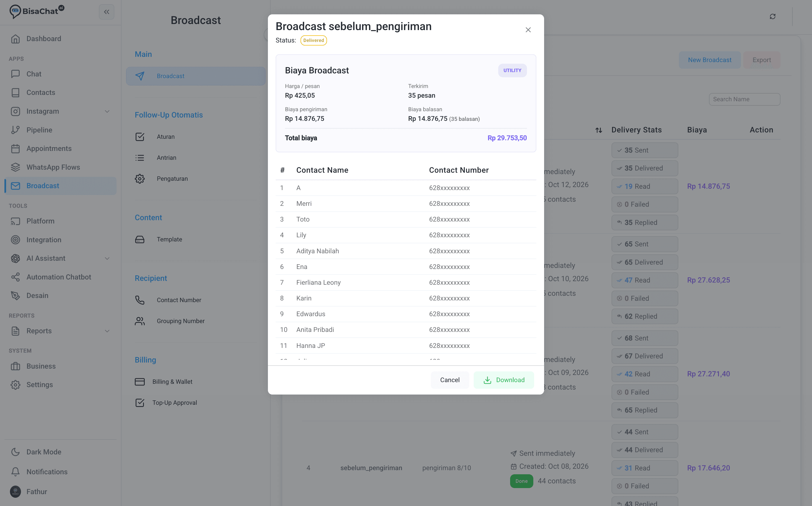
Task: Click the WhatsApp Flows layers icon
Action: (x=15, y=167)
